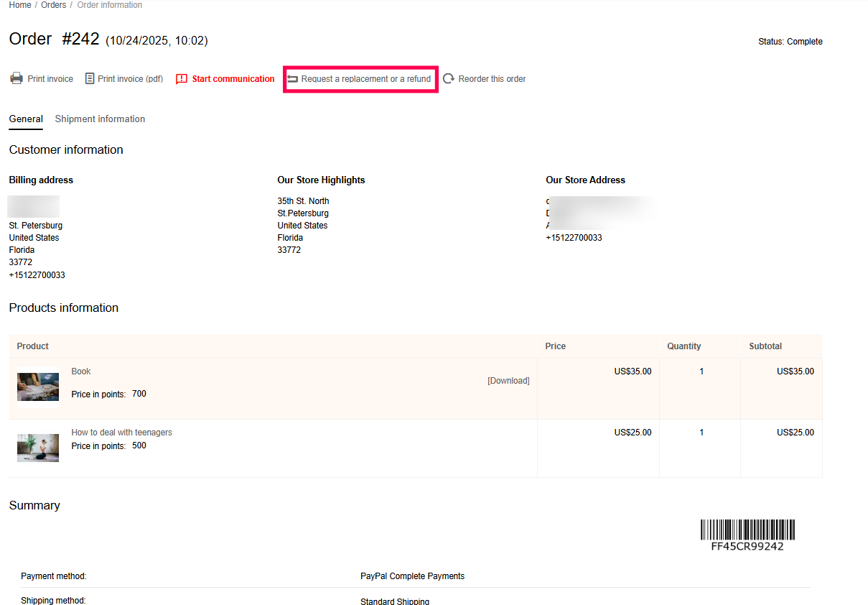The height and width of the screenshot is (605, 868).
Task: Click the printer icon for Print invoice
Action: [17, 78]
